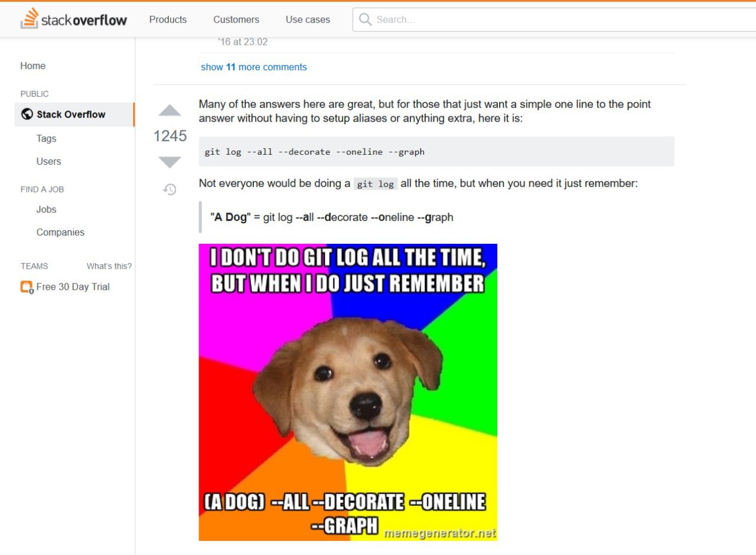Click the What's this? link
The width and height of the screenshot is (756, 555).
109,266
